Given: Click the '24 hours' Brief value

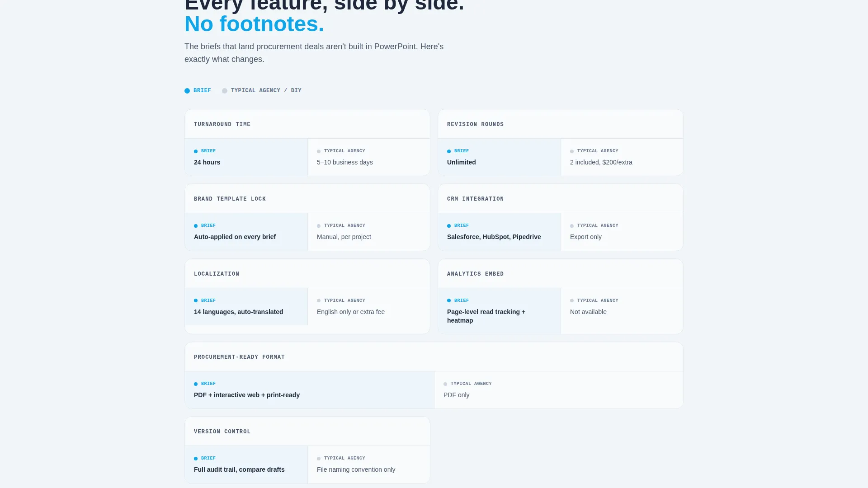Looking at the screenshot, I should (207, 162).
